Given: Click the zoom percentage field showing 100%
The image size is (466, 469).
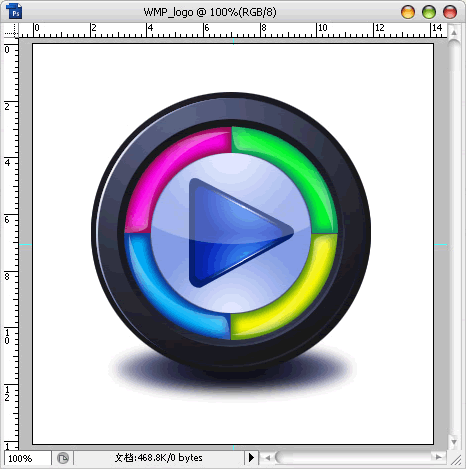Looking at the screenshot, I should click(x=27, y=458).
